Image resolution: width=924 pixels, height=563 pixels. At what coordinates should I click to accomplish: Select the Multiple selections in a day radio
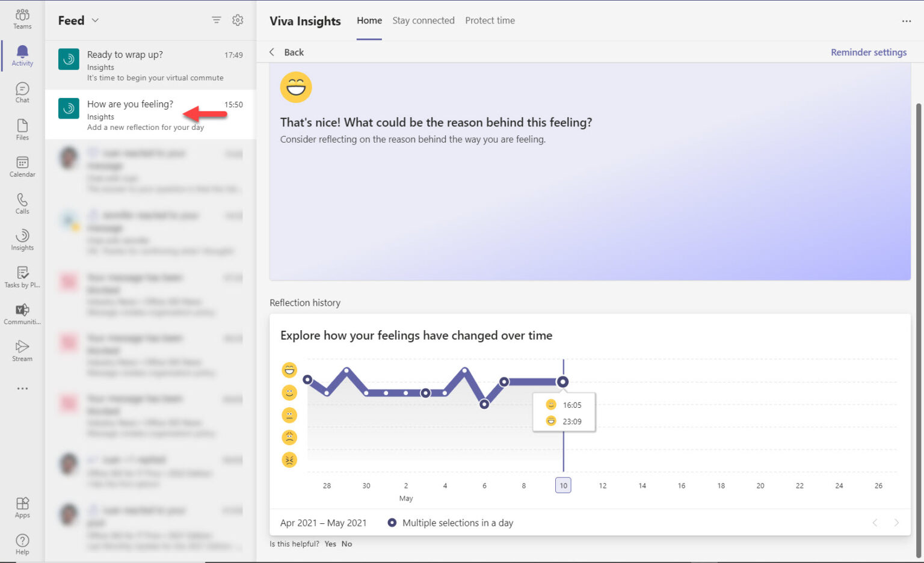point(392,522)
